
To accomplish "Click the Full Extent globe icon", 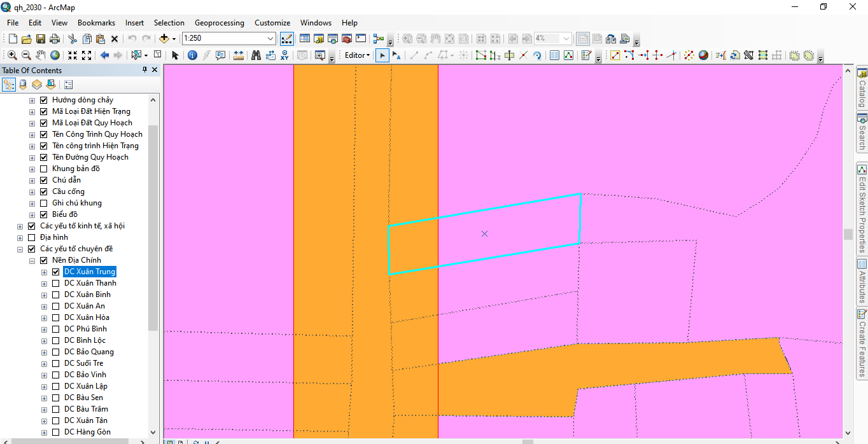I will pos(55,55).
